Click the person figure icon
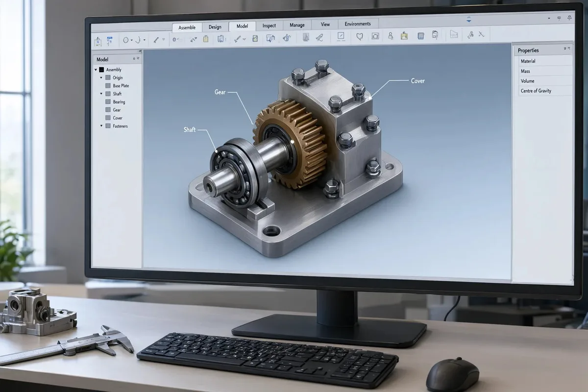Image resolution: width=588 pixels, height=392 pixels. coord(391,36)
